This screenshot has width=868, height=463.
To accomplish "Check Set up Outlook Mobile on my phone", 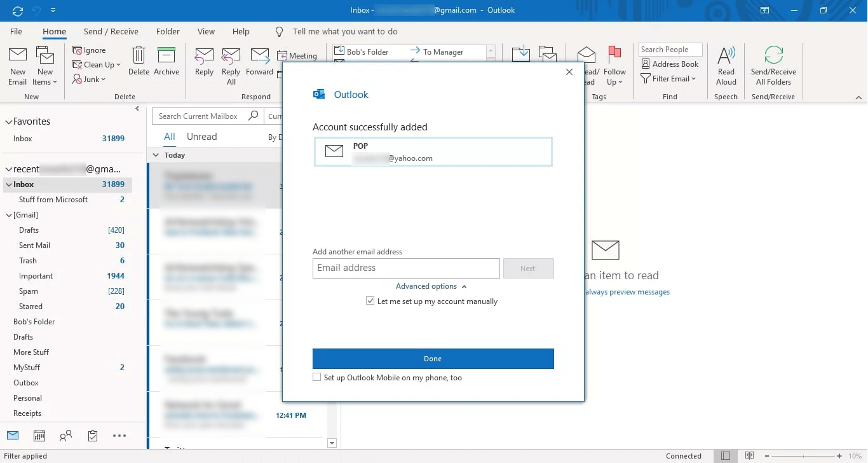I will click(316, 378).
